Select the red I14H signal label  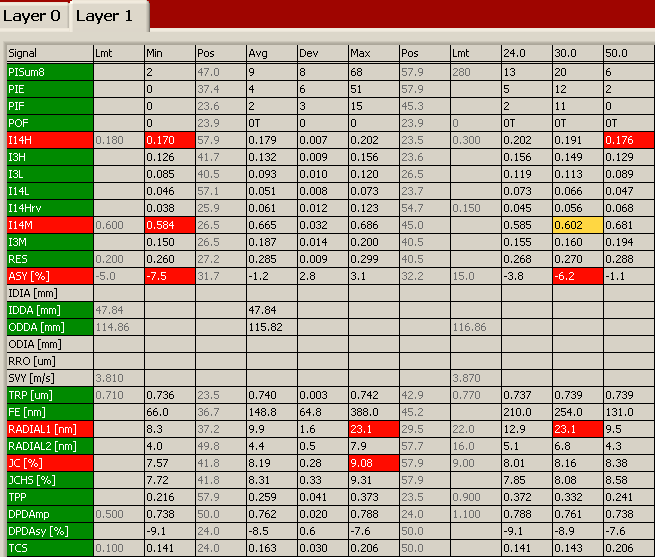pyautogui.click(x=50, y=140)
